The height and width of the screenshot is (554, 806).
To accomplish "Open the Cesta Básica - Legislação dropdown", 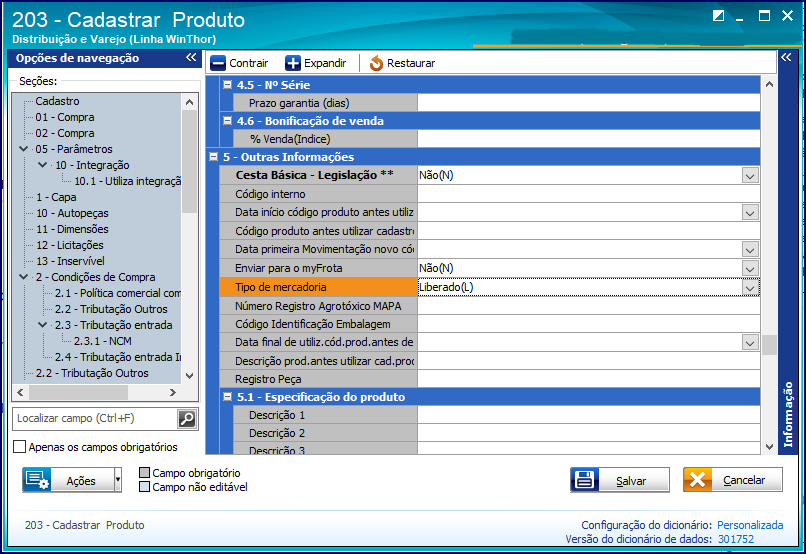I will pyautogui.click(x=750, y=176).
